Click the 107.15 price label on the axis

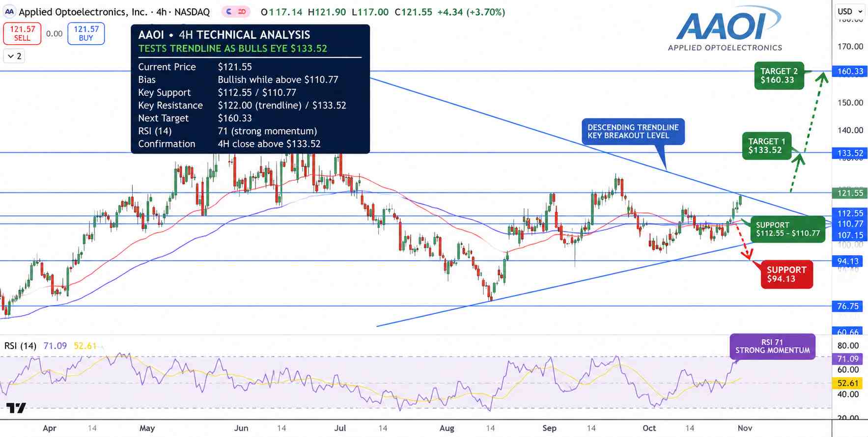pyautogui.click(x=850, y=235)
